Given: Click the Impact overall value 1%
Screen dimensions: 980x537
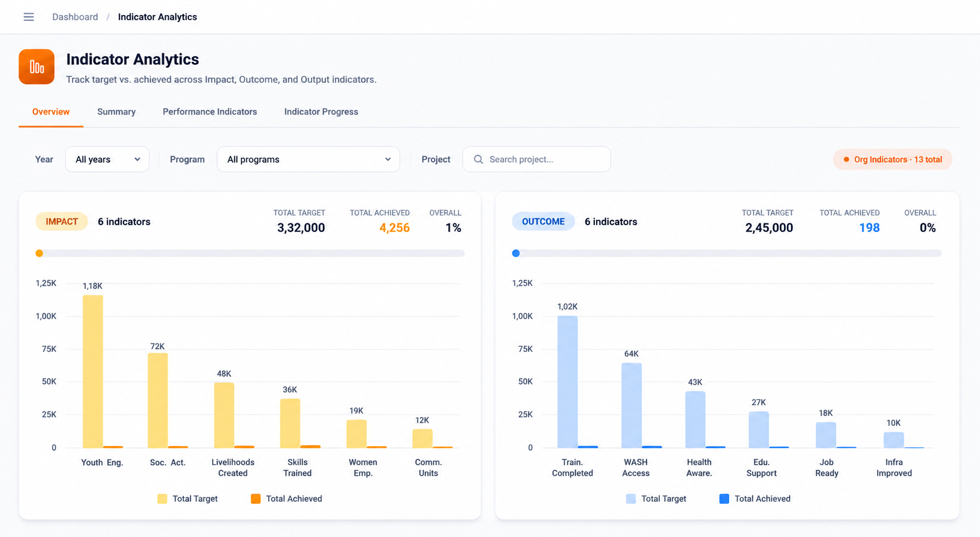Looking at the screenshot, I should tap(453, 228).
